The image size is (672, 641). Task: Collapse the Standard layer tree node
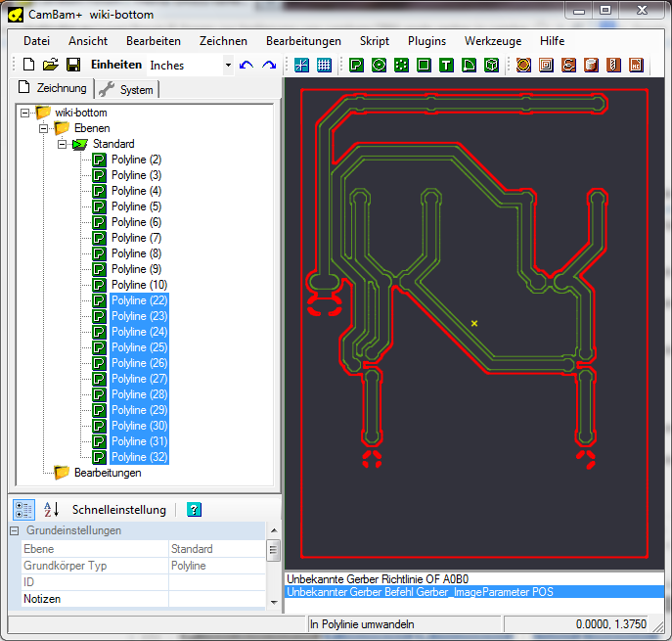click(62, 144)
